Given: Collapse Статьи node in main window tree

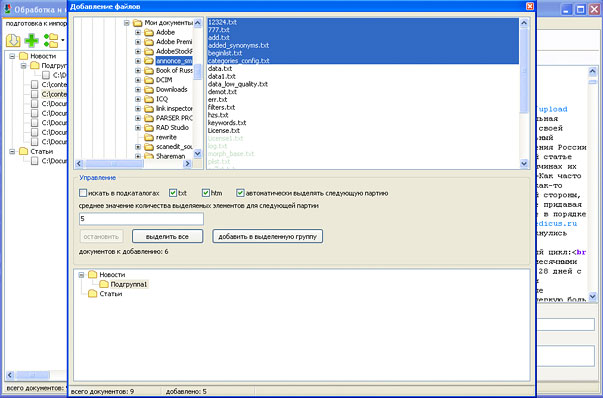Looking at the screenshot, I should point(12,152).
